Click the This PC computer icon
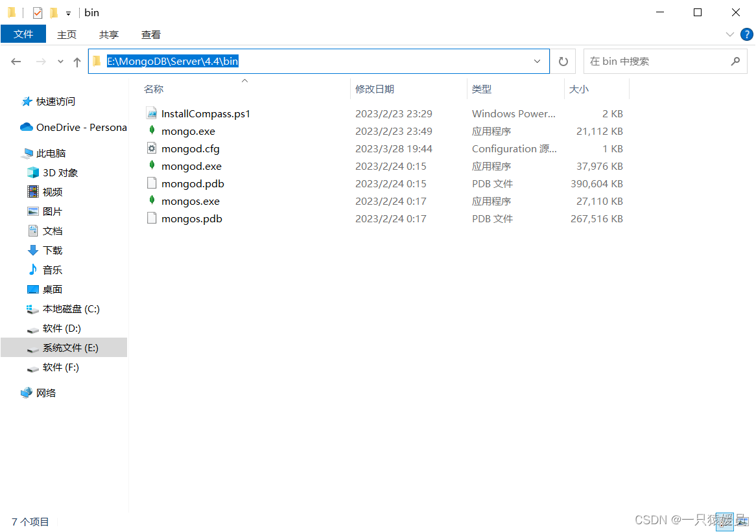This screenshot has width=756, height=532. point(27,153)
